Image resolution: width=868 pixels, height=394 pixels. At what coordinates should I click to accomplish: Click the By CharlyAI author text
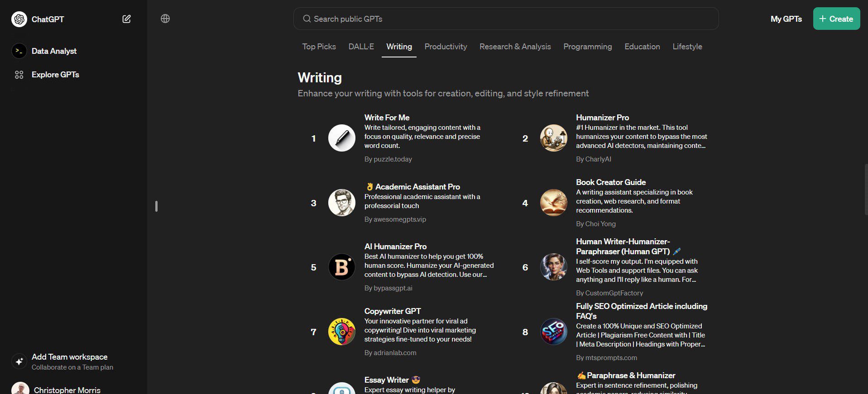pos(593,159)
